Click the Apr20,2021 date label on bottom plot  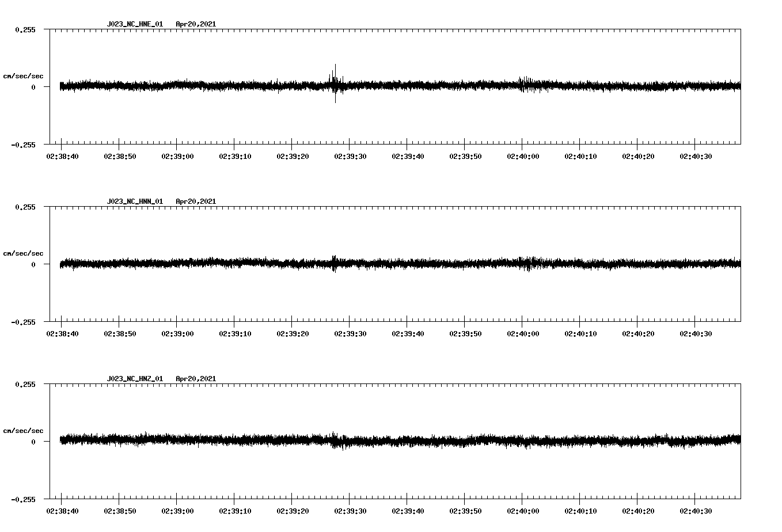pyautogui.click(x=196, y=378)
